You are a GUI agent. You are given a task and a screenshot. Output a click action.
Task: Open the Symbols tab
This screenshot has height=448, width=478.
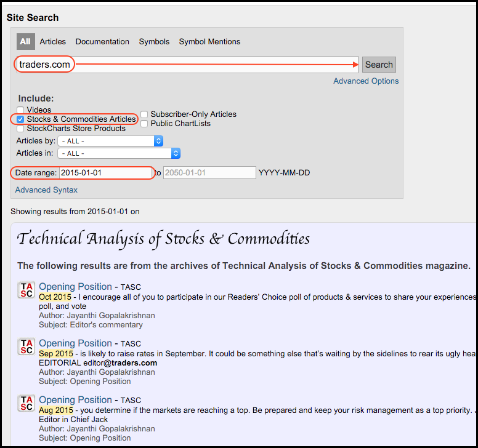click(154, 42)
